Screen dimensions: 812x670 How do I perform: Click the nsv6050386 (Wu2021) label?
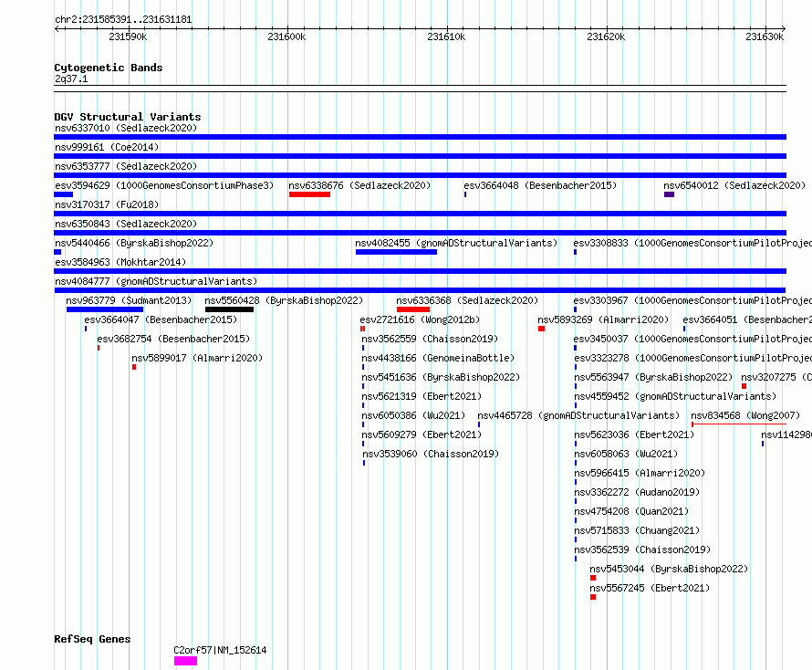pyautogui.click(x=413, y=415)
